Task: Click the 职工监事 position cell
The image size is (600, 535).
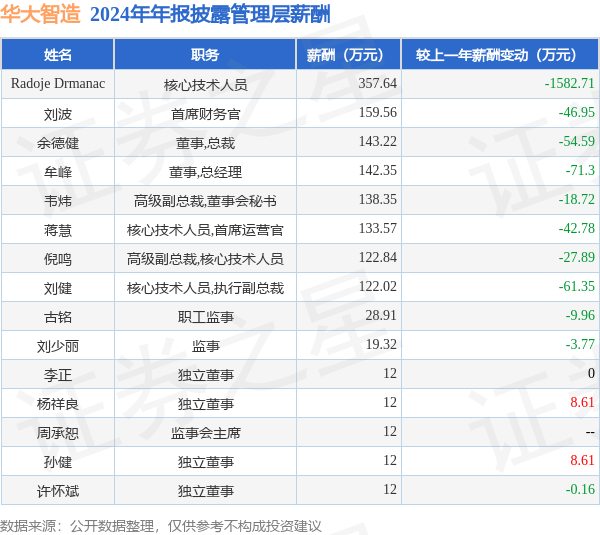Action: [x=205, y=317]
